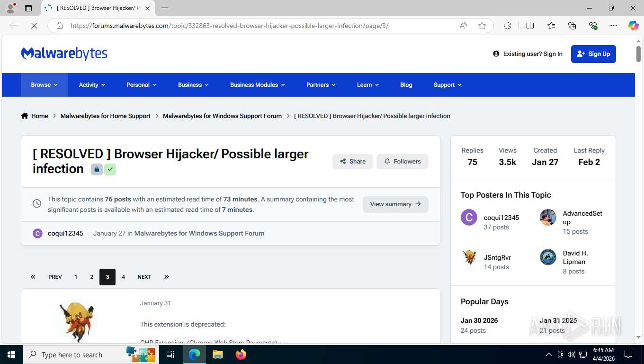
Task: Open File Explorer from taskbar
Action: tap(217, 355)
